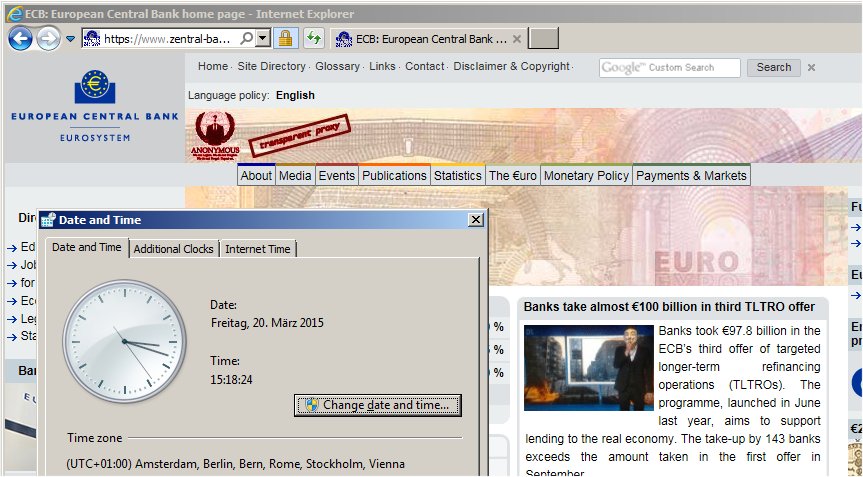The width and height of the screenshot is (863, 477).
Task: Open the Statistics menu
Action: click(x=457, y=176)
